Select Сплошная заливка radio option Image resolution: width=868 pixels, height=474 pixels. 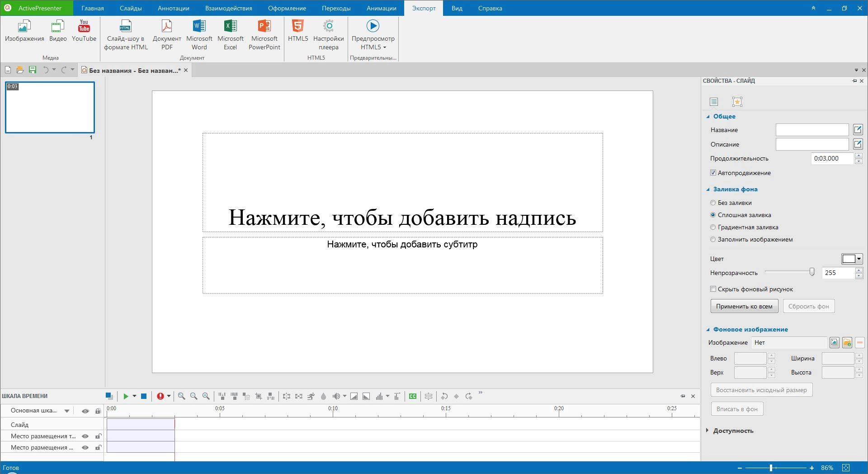point(713,215)
